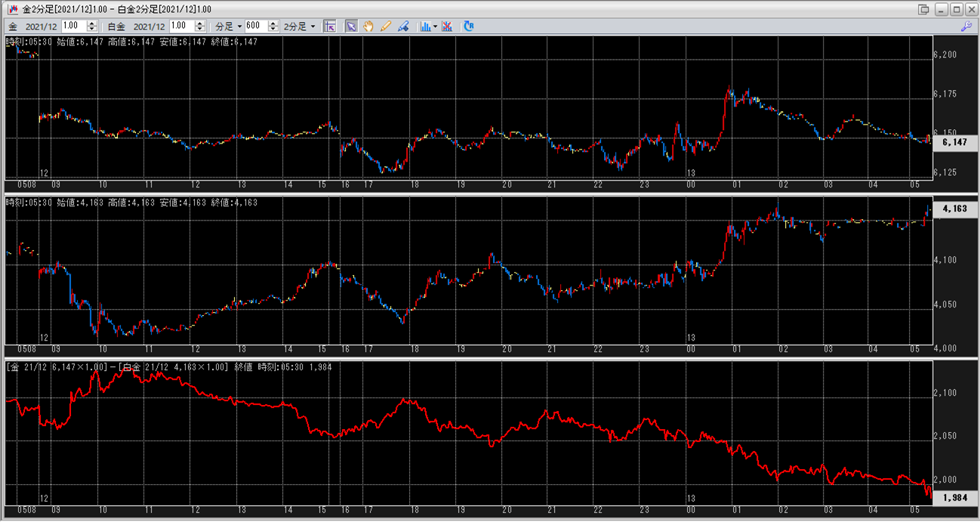Click the 白金 ratio input field

[x=182, y=26]
